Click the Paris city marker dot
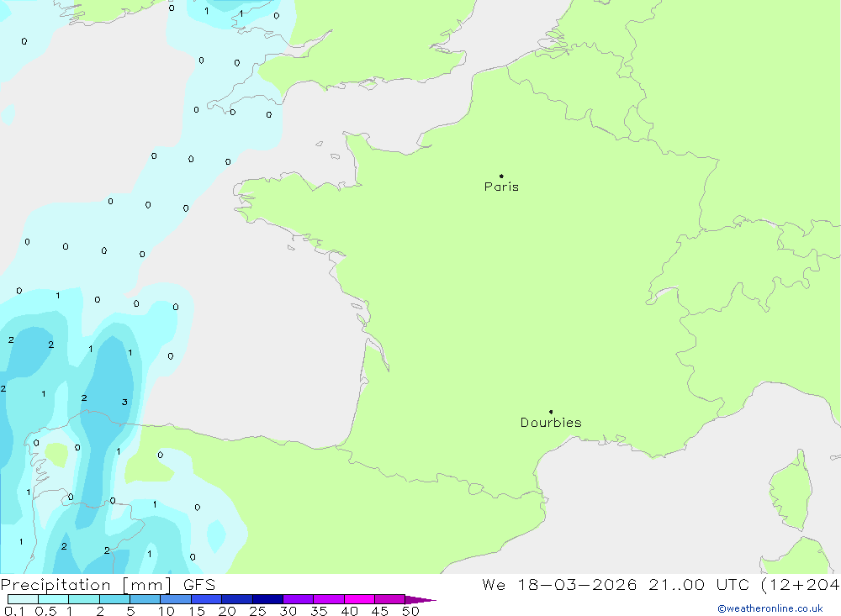Viewport: 841px width, 616px height. (x=501, y=176)
